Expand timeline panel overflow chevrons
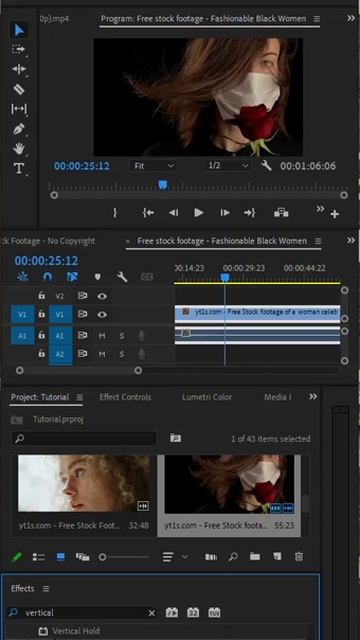 coord(351,240)
